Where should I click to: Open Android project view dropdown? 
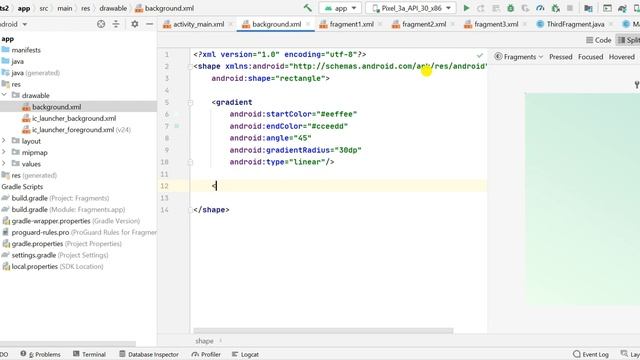[14, 24]
